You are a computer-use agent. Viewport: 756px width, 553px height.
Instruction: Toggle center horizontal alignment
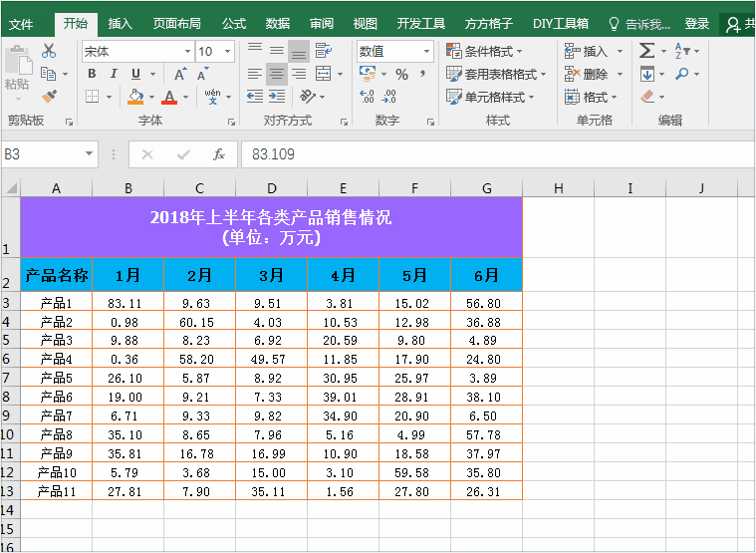point(277,75)
